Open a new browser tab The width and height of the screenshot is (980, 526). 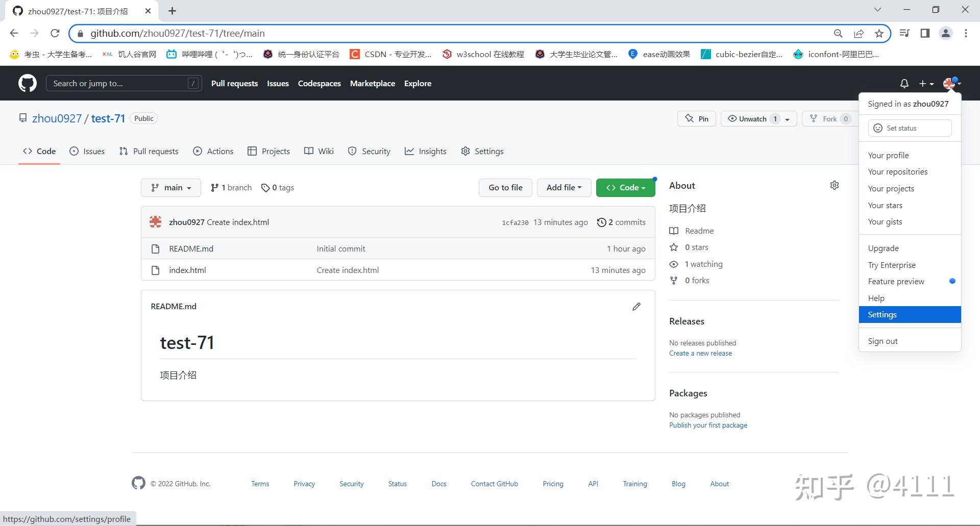(x=173, y=11)
